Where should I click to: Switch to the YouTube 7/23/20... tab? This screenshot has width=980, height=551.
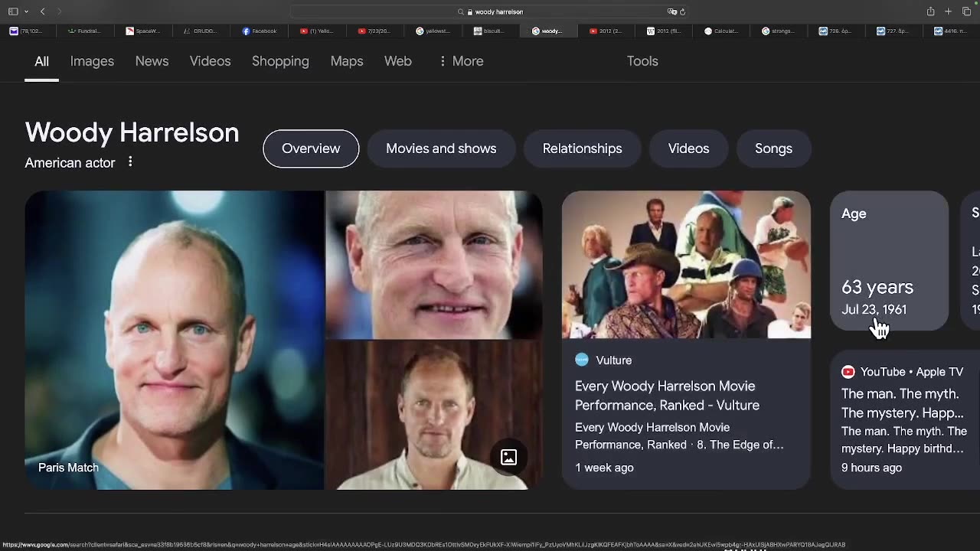point(375,31)
